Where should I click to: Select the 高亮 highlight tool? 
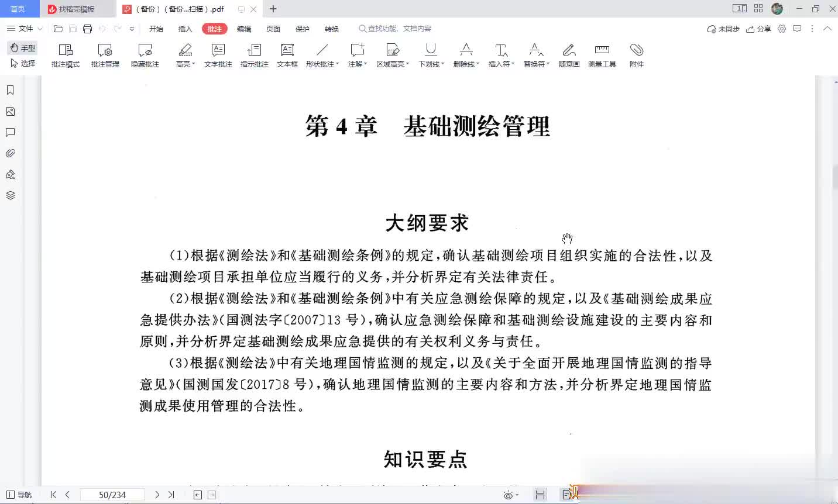(185, 55)
